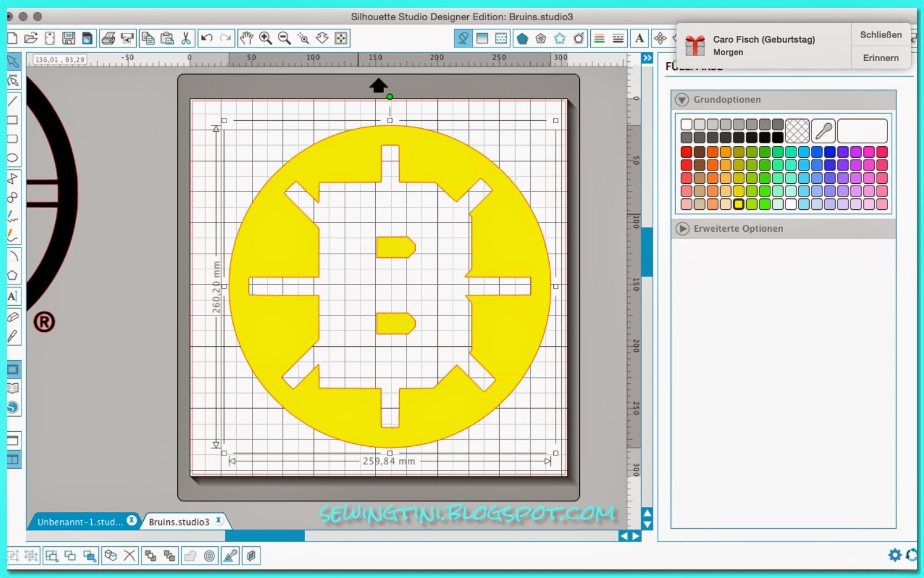Click the 260,20 mm height dimension label

tap(217, 287)
